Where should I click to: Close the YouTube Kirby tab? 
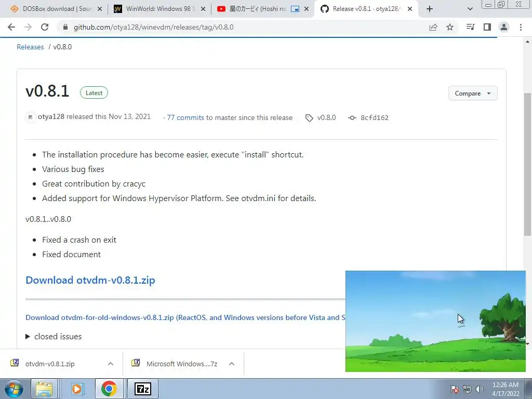[307, 9]
